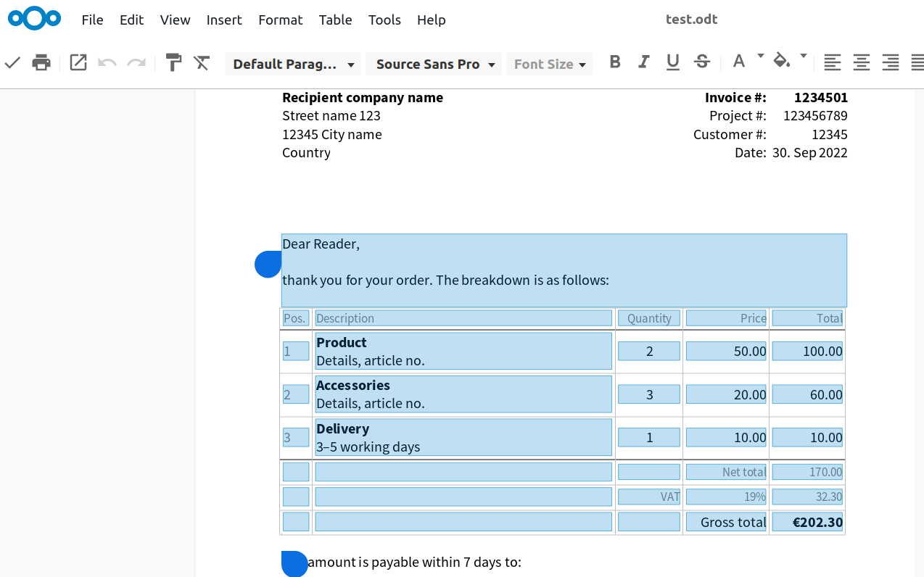Select the clone formatting tool
Image resolution: width=924 pixels, height=577 pixels.
pyautogui.click(x=173, y=63)
